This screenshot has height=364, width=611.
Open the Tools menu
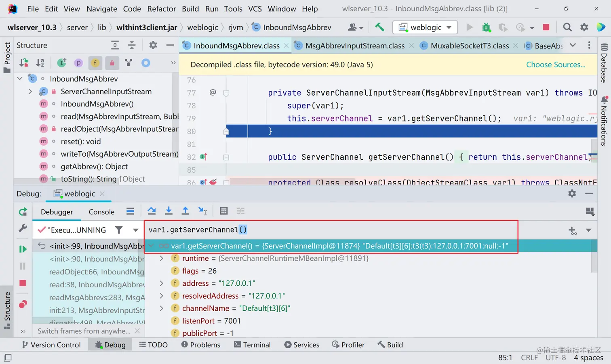point(233,8)
